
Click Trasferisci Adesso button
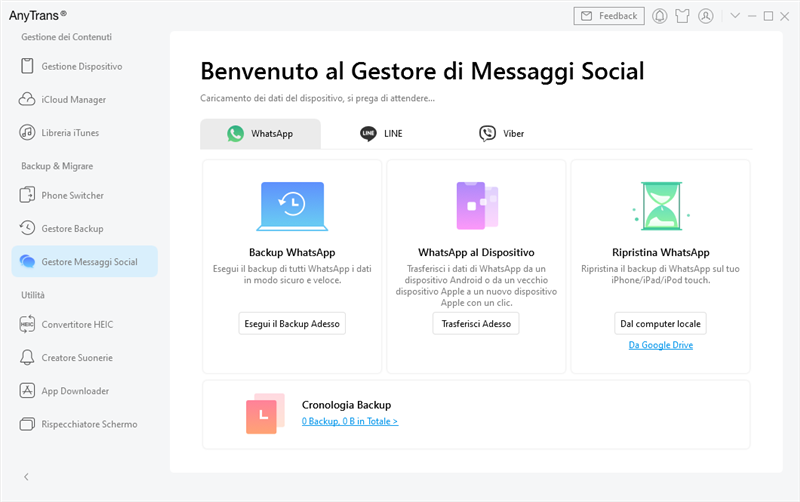(476, 323)
